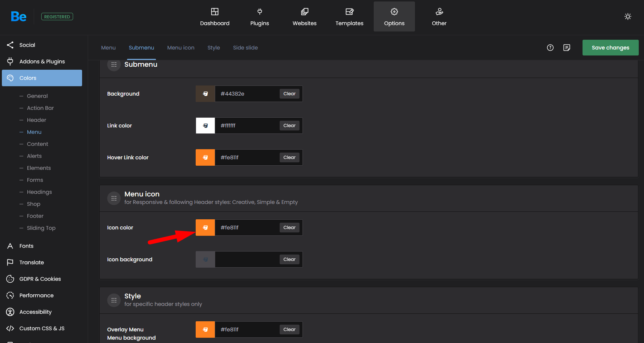Switch to the Side slide tab
Image resolution: width=644 pixels, height=343 pixels.
(x=246, y=48)
